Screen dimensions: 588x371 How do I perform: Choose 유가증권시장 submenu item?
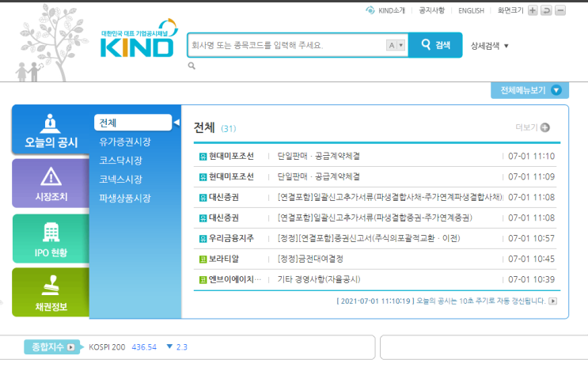pos(125,142)
